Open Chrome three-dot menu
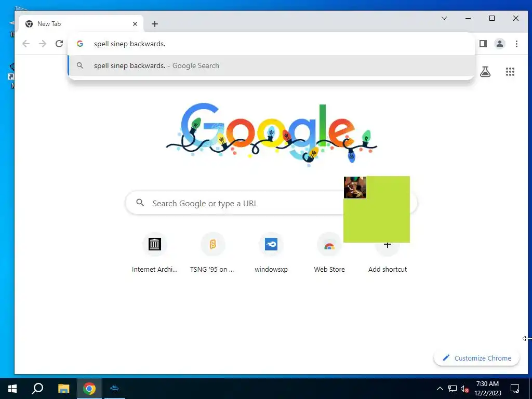Viewport: 532px width, 399px height. 516,44
